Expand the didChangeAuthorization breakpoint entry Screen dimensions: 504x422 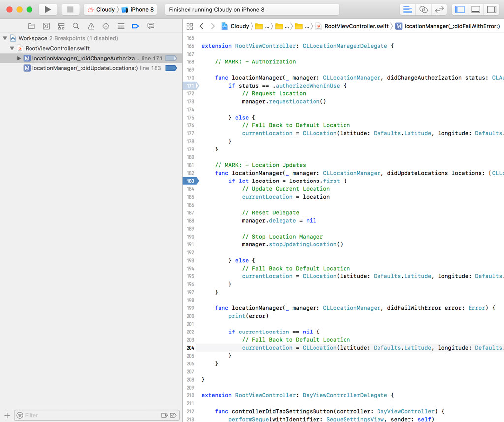pos(18,58)
